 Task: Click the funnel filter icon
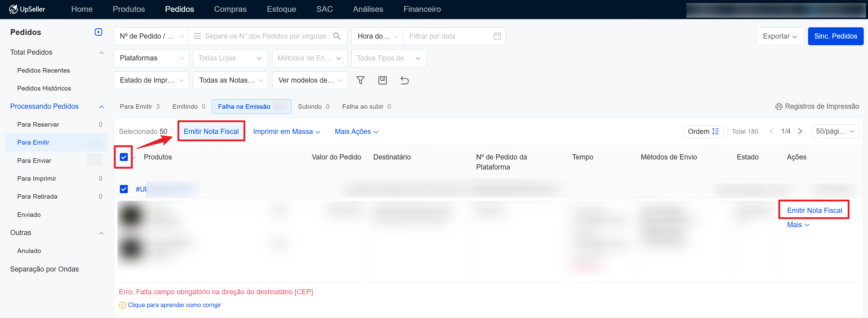click(360, 80)
